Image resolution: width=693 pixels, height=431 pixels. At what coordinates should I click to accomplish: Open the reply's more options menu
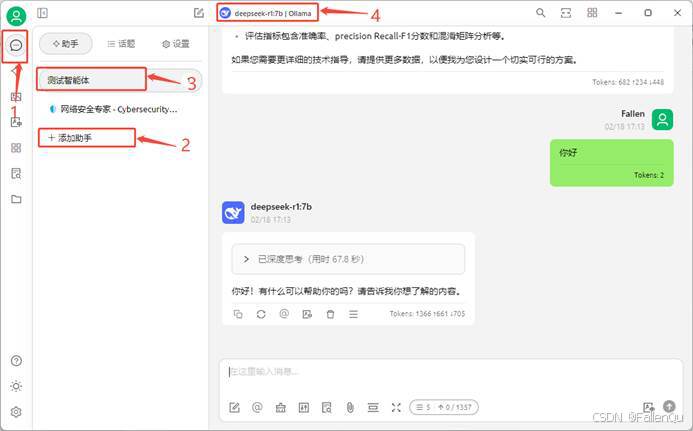pyautogui.click(x=353, y=314)
